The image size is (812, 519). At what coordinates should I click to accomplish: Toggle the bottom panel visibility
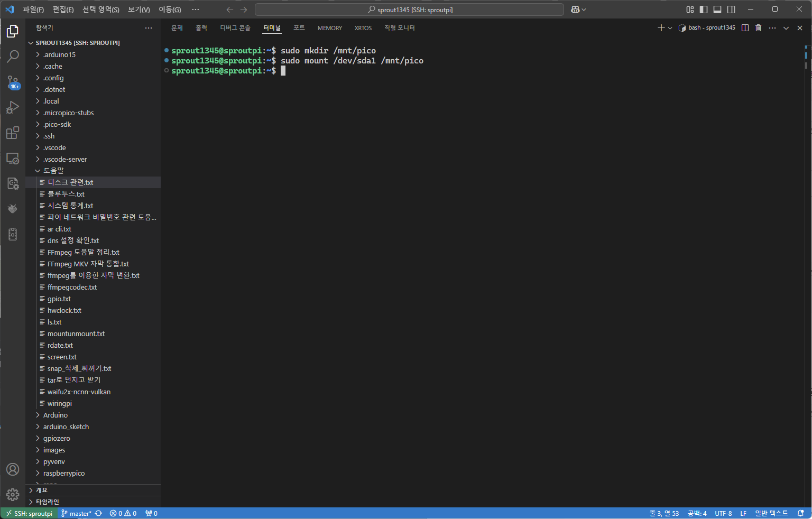tap(717, 10)
